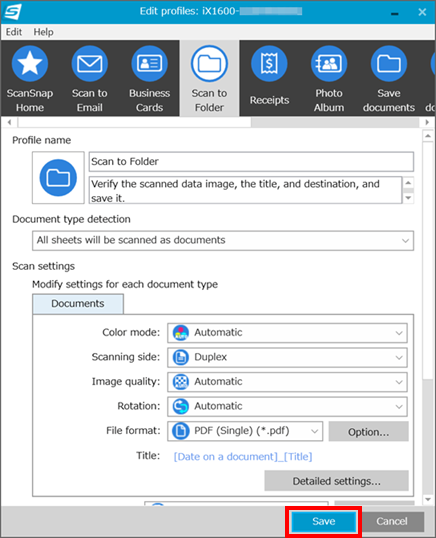Screen dimensions: 436x538
Task: Select the Scan to Email profile
Action: click(x=90, y=78)
